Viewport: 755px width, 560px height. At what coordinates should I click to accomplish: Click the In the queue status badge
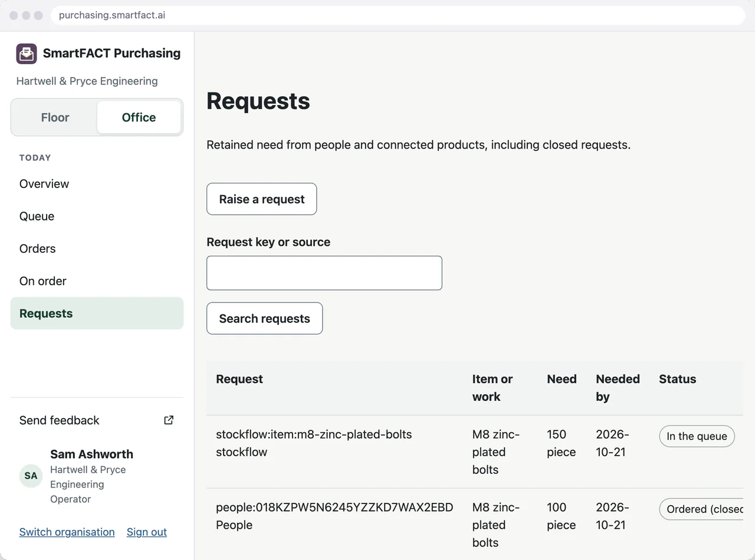(697, 436)
